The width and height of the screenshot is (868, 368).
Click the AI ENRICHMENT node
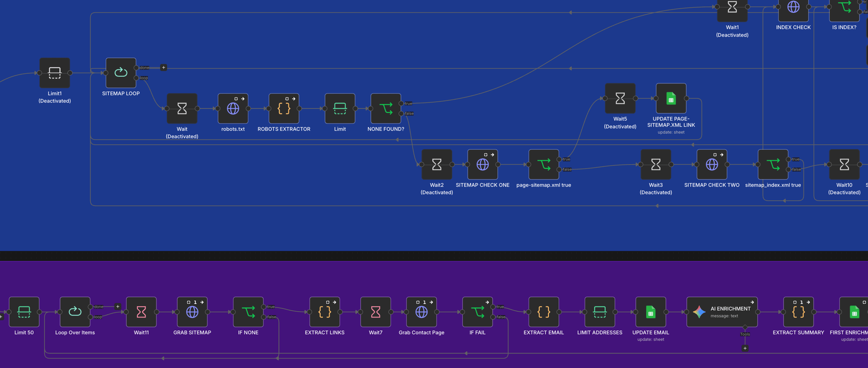coord(722,312)
